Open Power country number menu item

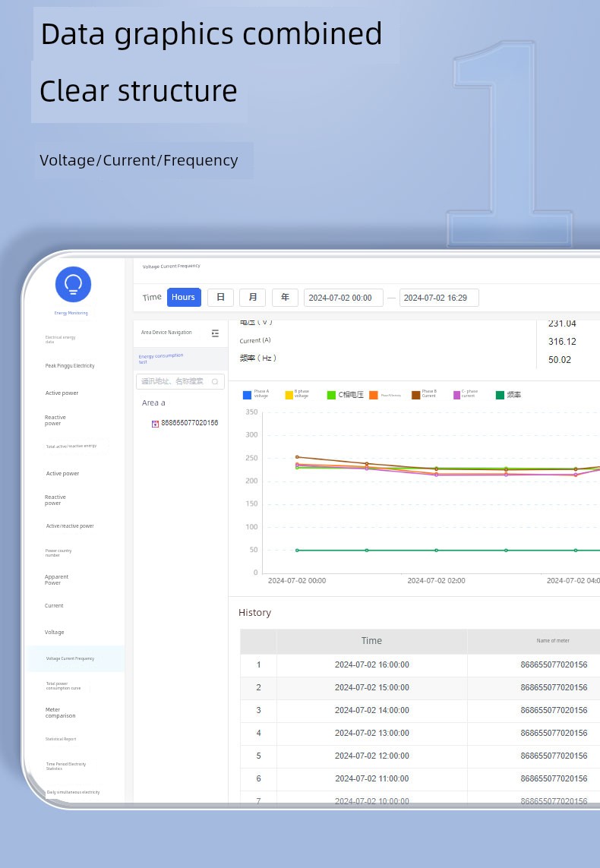pyautogui.click(x=58, y=553)
